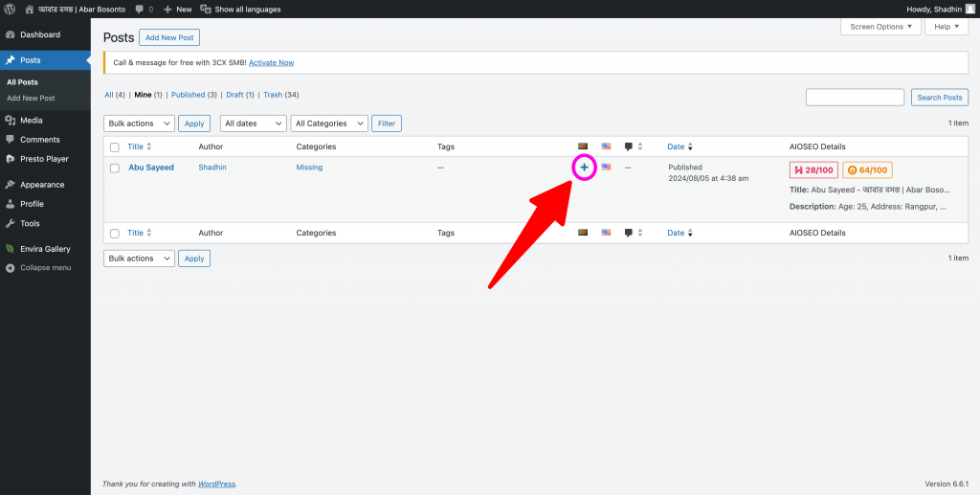
Task: Click the Add New Post button
Action: (x=169, y=37)
